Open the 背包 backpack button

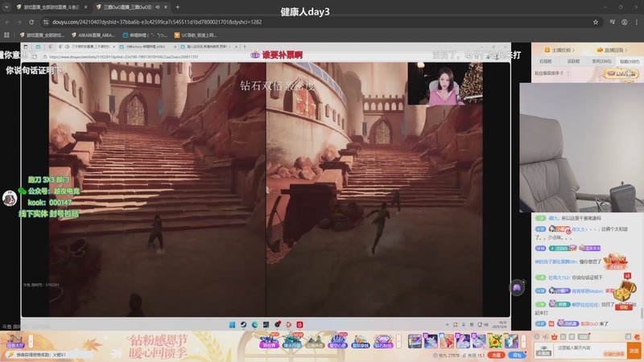tap(516, 355)
